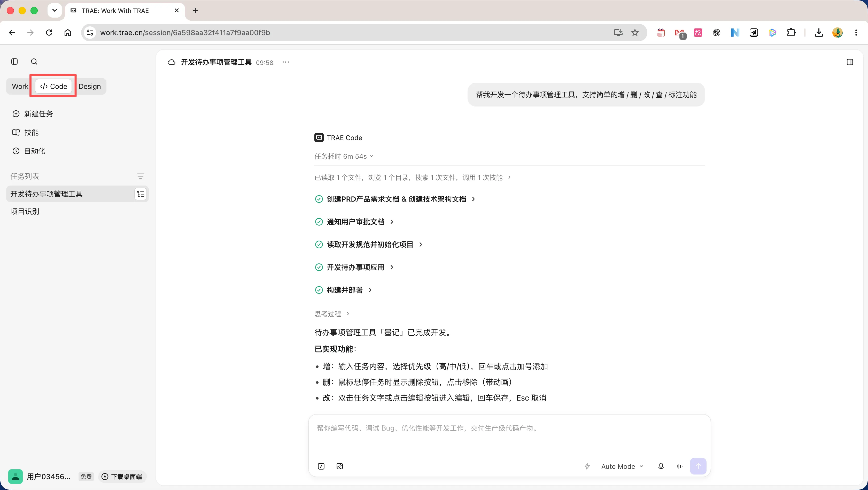Open the sidebar search icon
The width and height of the screenshot is (868, 490).
tap(34, 61)
